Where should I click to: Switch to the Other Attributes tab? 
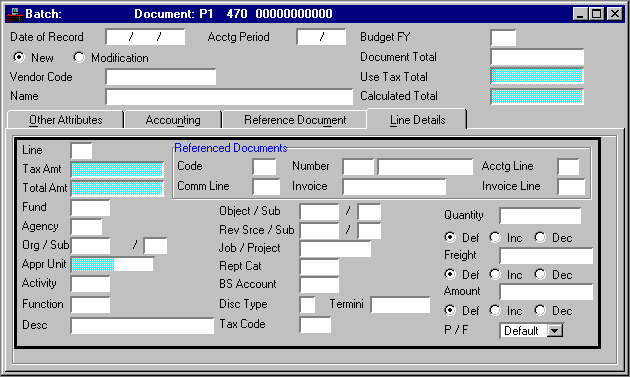point(65,120)
